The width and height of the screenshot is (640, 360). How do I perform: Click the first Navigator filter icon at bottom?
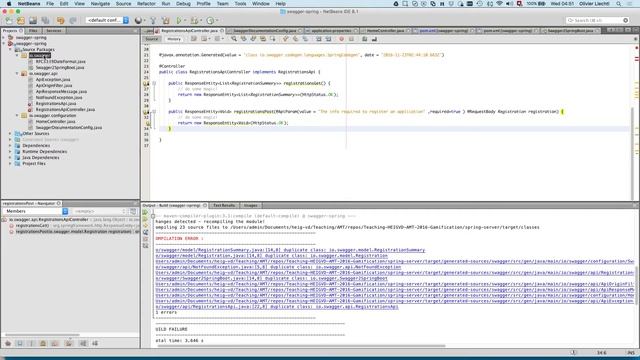click(8, 344)
